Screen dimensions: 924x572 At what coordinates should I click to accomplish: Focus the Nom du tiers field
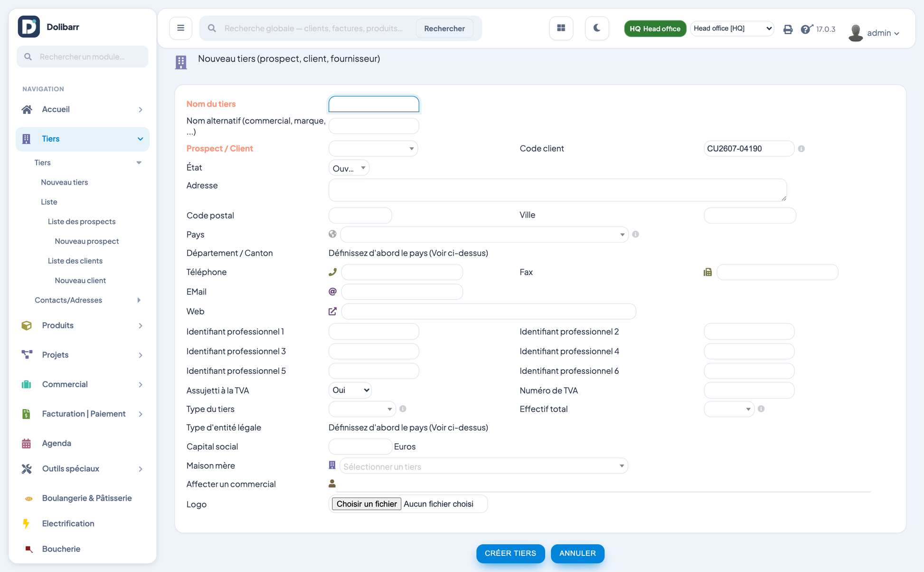pyautogui.click(x=374, y=104)
